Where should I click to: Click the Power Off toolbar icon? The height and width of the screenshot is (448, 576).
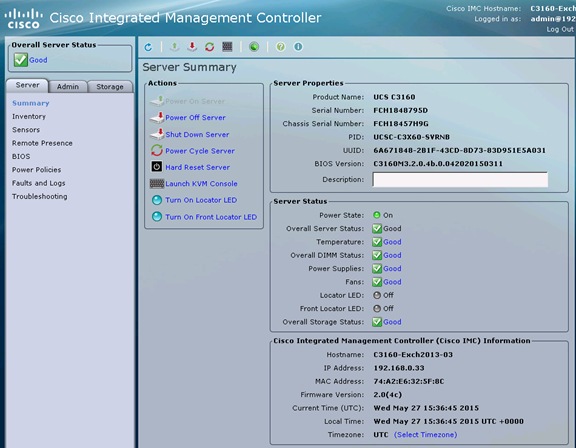(192, 47)
